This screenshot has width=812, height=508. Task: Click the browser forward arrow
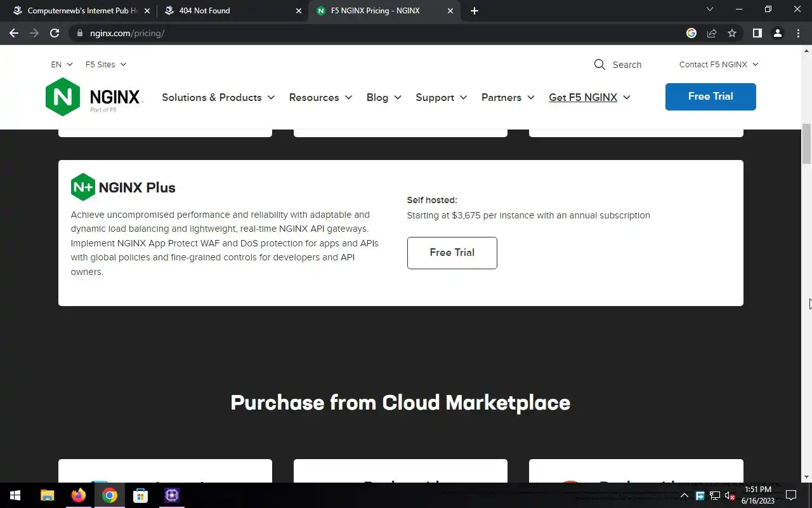(34, 33)
